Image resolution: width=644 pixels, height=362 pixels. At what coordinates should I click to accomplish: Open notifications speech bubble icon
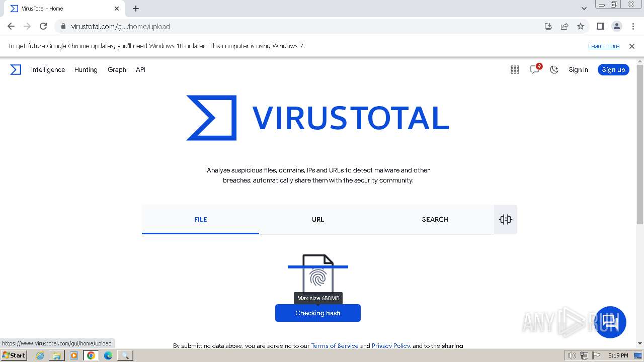(535, 69)
